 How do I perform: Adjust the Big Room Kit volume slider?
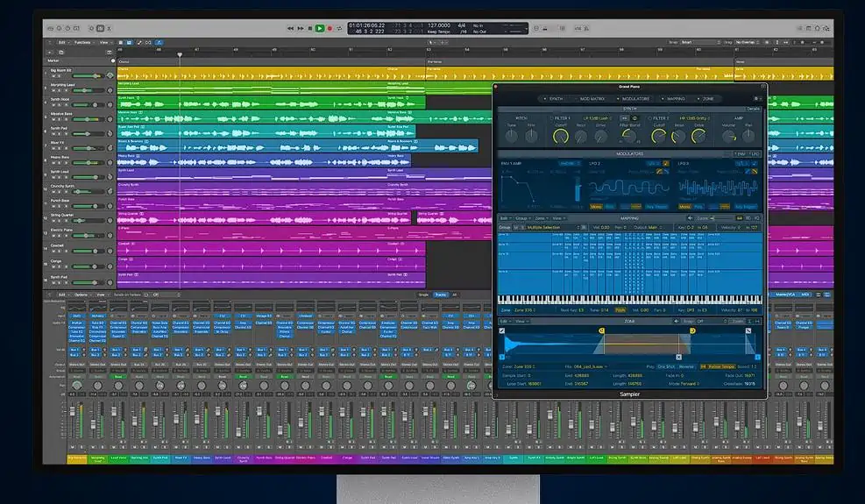click(87, 76)
